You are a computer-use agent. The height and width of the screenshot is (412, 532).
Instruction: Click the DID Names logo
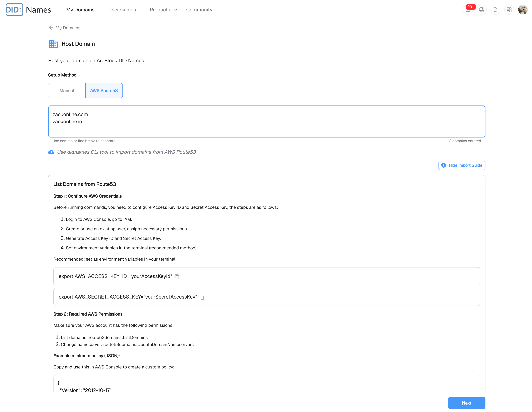[28, 10]
